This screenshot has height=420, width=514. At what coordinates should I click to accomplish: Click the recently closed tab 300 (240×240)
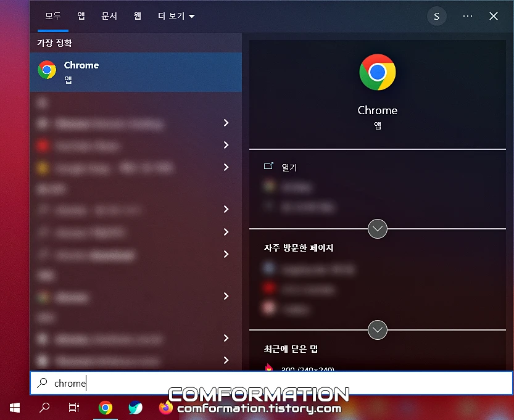pyautogui.click(x=307, y=369)
